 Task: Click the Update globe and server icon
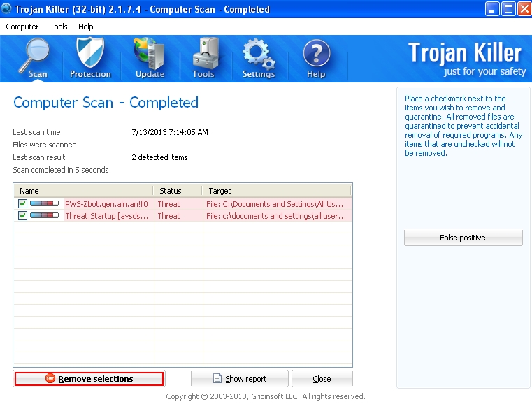click(150, 59)
